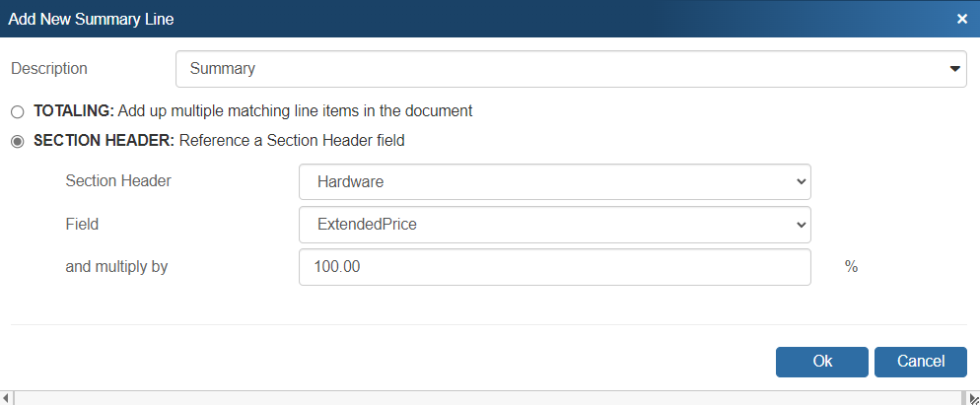Open the Section Header dropdown showing Hardware
This screenshot has height=405, width=980.
[x=554, y=182]
